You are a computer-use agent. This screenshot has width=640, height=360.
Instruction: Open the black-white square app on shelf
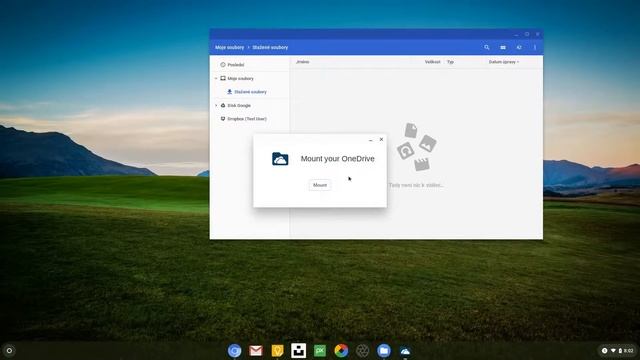click(x=298, y=350)
